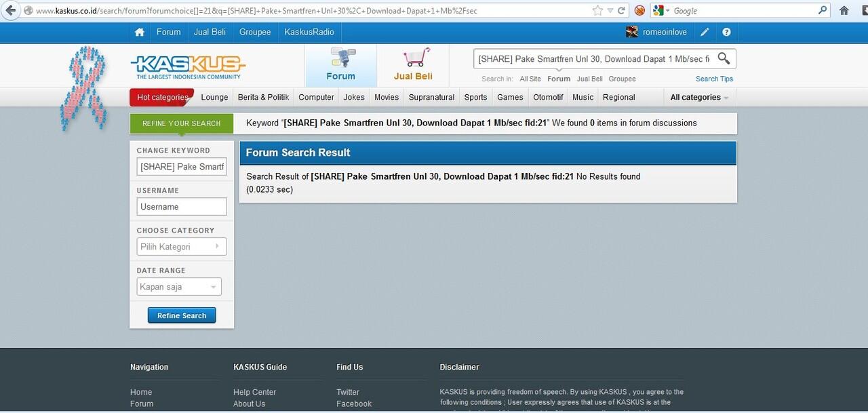Screen dimensions: 868x413
Task: Click Refine Search button
Action: (x=182, y=315)
